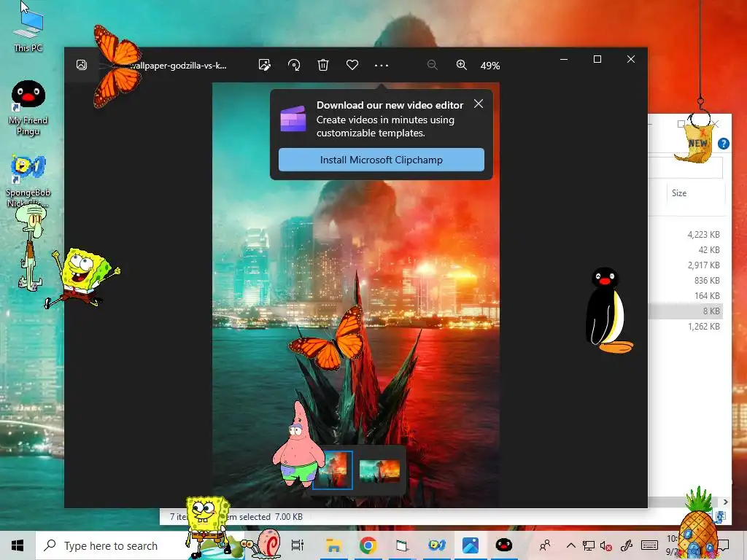
Task: Click the pen workspace tray icon
Action: [x=627, y=545]
